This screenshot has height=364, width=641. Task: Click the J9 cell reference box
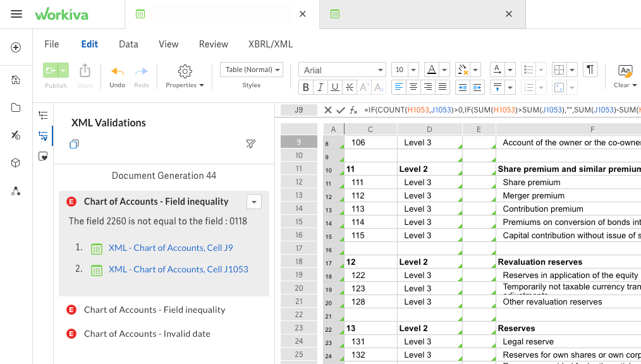coord(299,110)
